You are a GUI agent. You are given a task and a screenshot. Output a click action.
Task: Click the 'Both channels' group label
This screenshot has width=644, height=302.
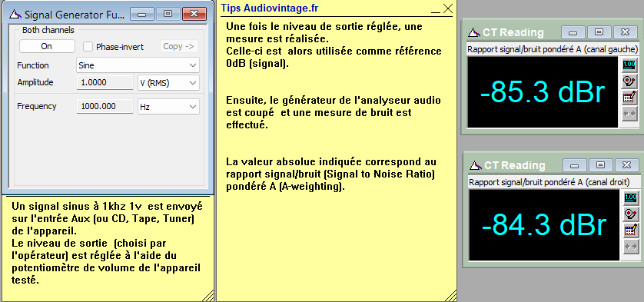click(x=48, y=30)
